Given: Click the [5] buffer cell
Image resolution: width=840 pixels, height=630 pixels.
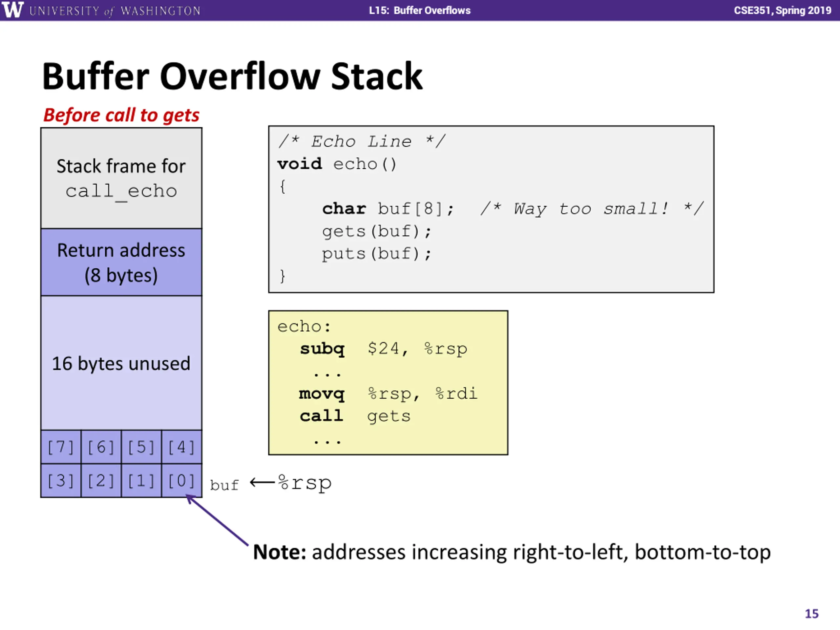Looking at the screenshot, I should coord(141,447).
